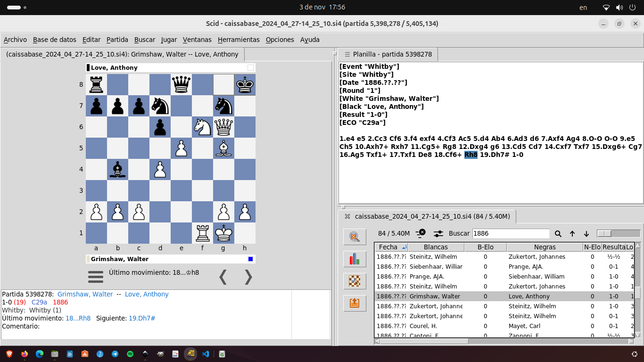Click the Buscar text field containing 1886

[x=511, y=234]
